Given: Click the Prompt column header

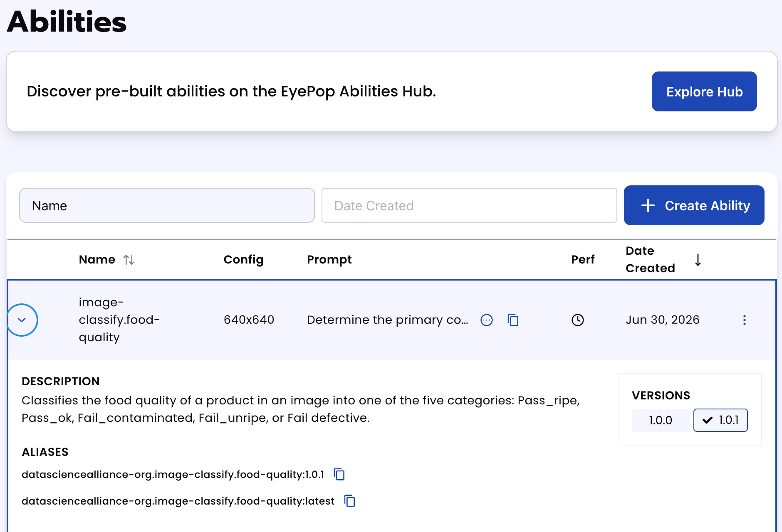Looking at the screenshot, I should click(329, 260).
